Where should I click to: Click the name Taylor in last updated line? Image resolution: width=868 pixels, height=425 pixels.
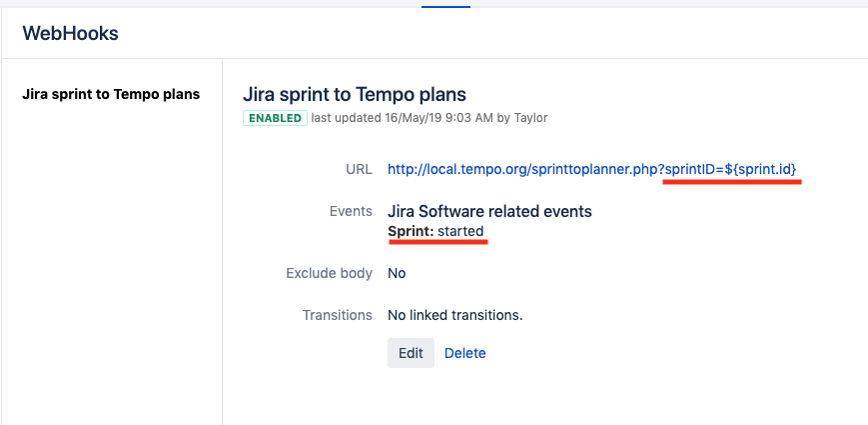click(x=530, y=118)
